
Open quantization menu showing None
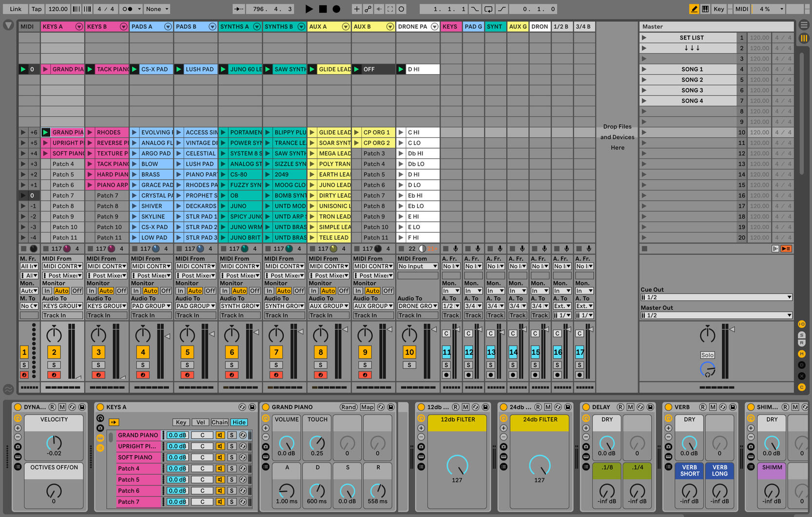click(157, 9)
